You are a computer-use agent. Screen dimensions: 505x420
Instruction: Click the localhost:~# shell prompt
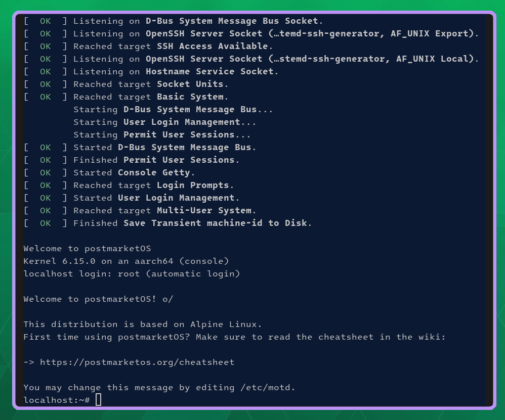tap(57, 400)
